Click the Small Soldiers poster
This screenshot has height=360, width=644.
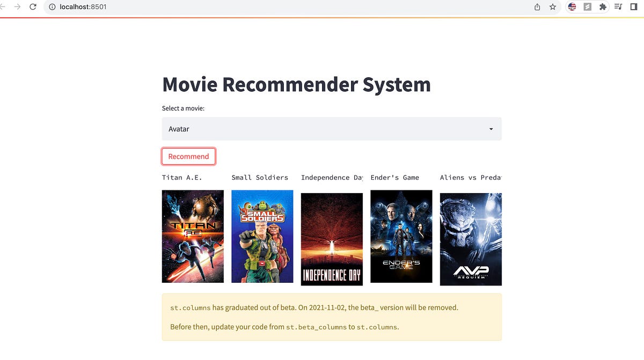pos(262,236)
